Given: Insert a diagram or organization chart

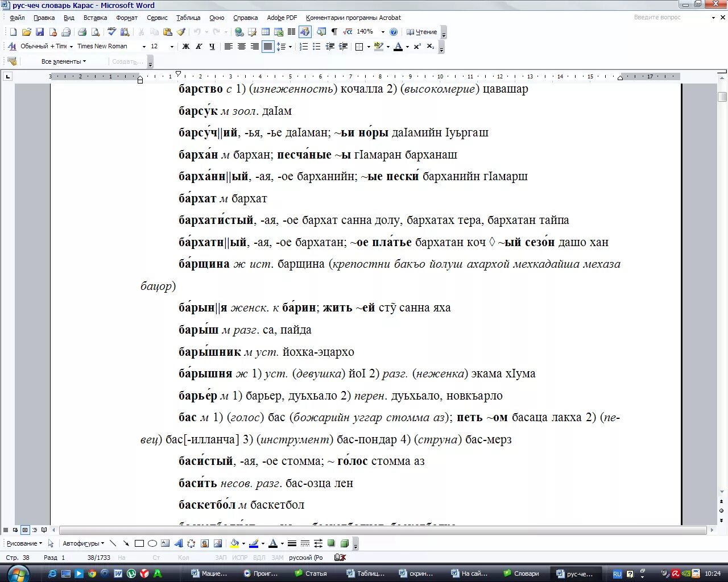Looking at the screenshot, I should click(x=191, y=543).
